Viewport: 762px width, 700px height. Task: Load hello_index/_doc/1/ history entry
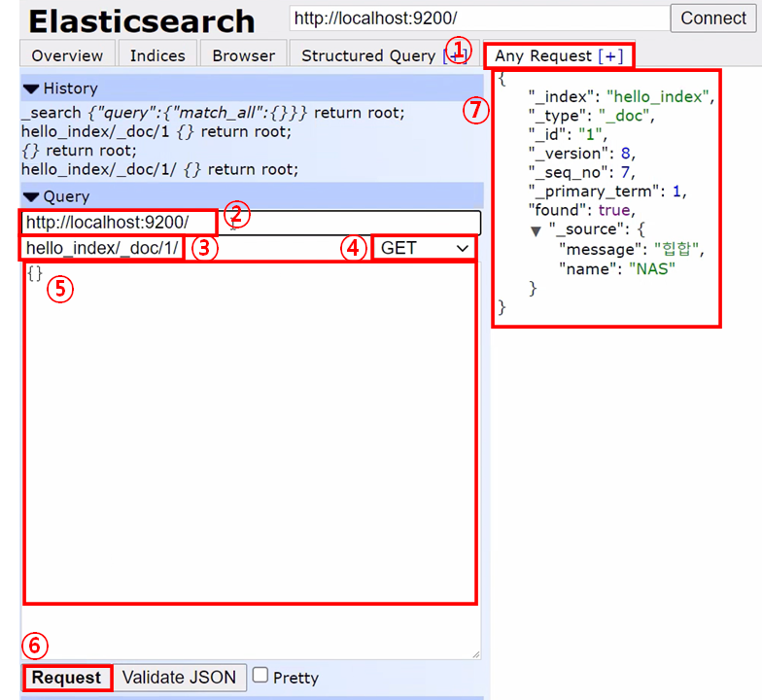(159, 169)
